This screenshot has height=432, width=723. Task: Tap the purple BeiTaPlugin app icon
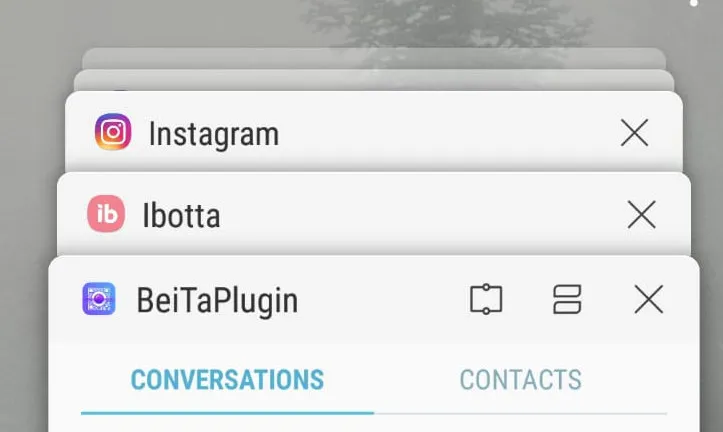point(99,299)
